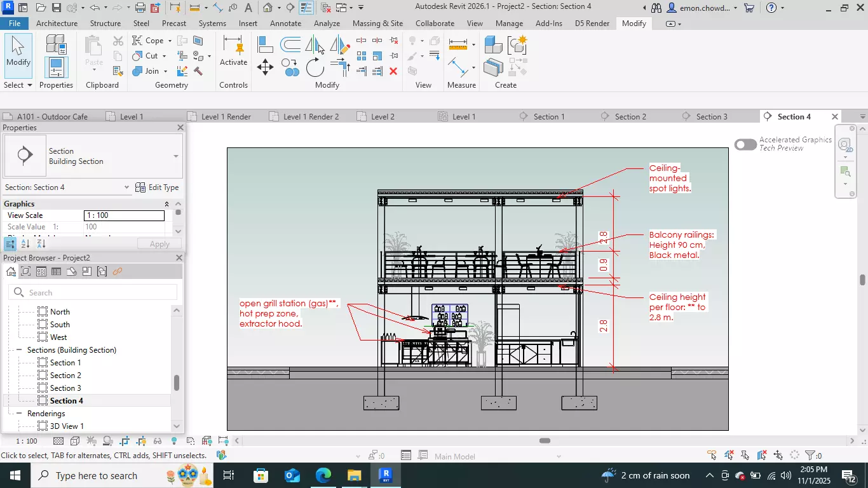
Task: Toggle Crop View in view control bar
Action: [x=125, y=441]
